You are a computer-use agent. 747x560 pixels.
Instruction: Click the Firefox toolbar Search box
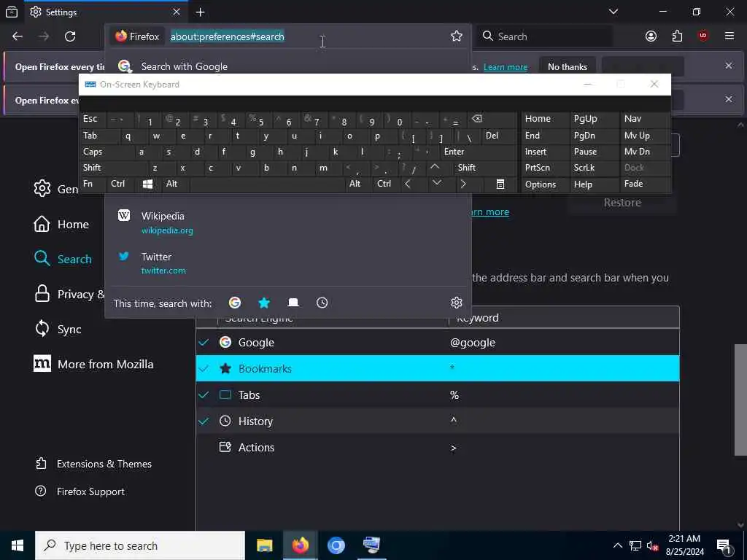pyautogui.click(x=544, y=36)
